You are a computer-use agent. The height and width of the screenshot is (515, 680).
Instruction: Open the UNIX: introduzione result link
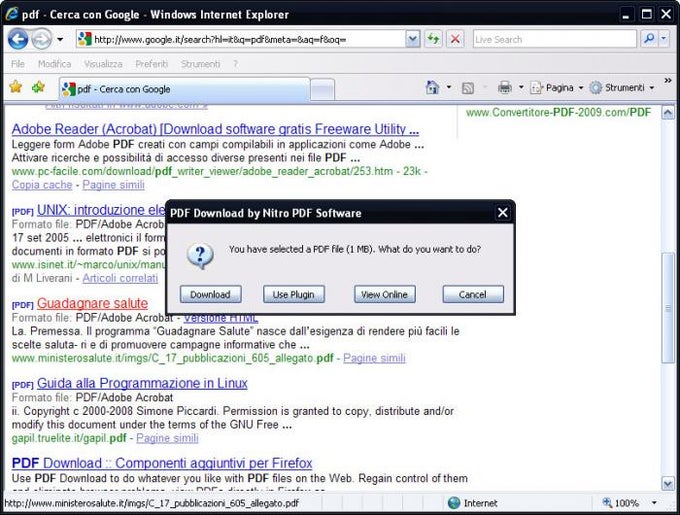[101, 210]
